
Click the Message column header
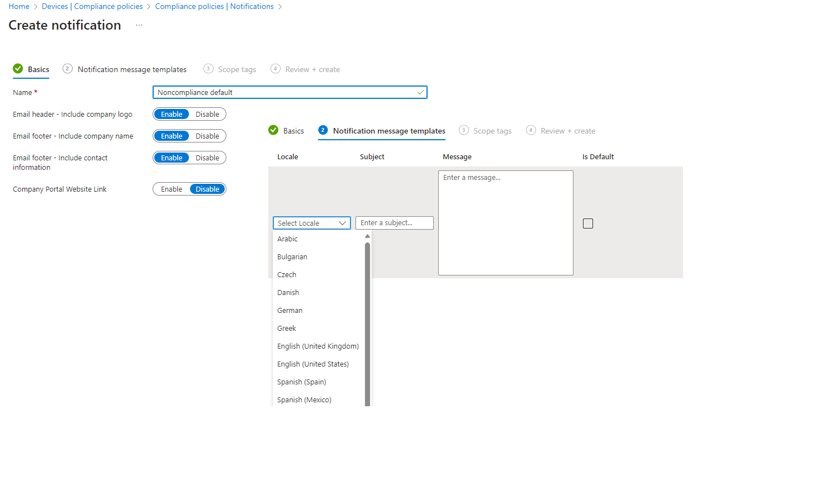click(457, 156)
